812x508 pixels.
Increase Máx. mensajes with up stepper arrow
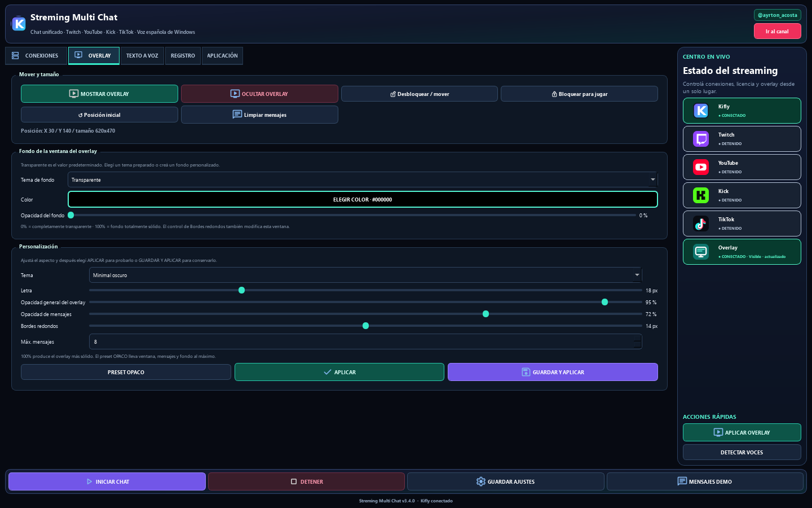coord(637,338)
